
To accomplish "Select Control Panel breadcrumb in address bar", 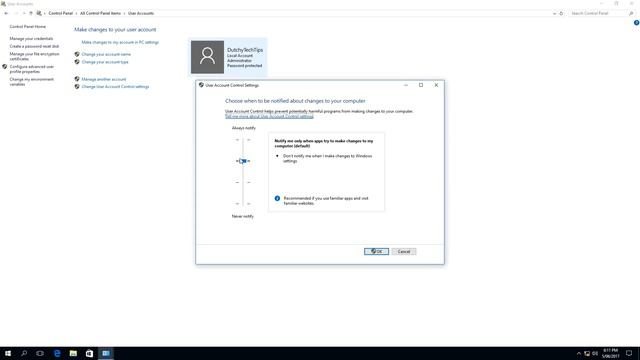I will point(60,13).
